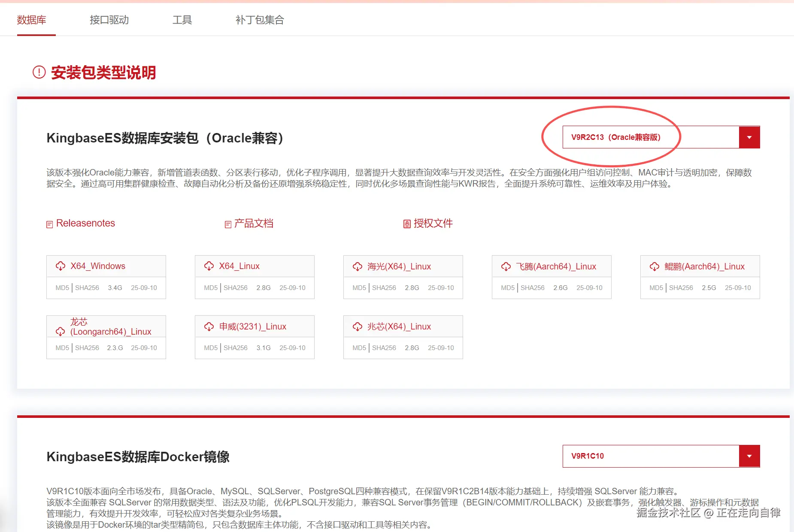Image resolution: width=794 pixels, height=532 pixels.
Task: Click the 25-09-10 date of X64_Linux
Action: (292, 288)
